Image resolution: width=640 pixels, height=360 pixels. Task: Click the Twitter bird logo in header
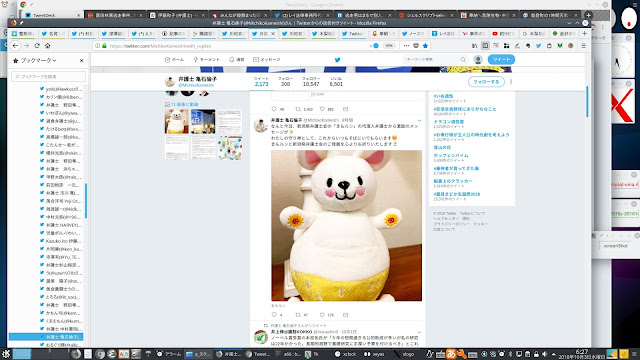[338, 60]
